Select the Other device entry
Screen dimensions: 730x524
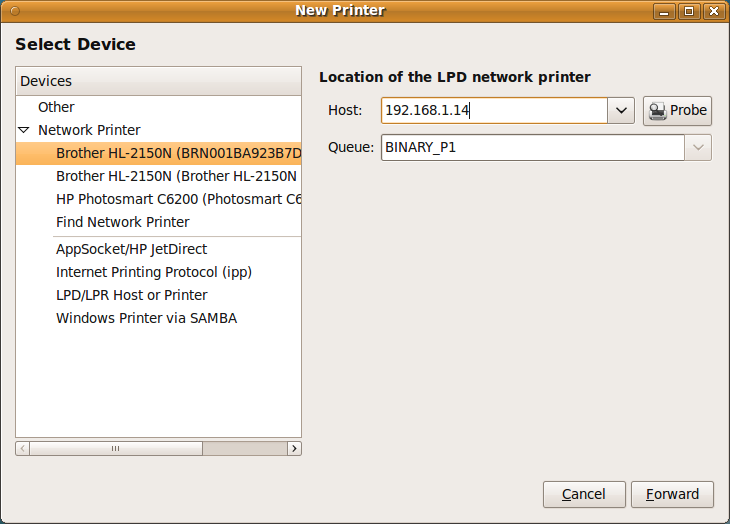56,107
